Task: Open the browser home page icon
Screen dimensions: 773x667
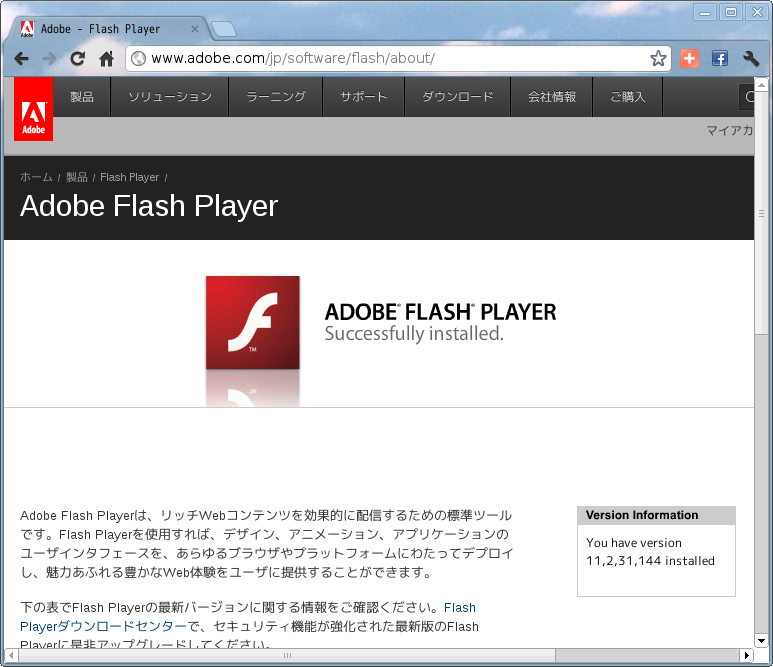Action: point(106,59)
